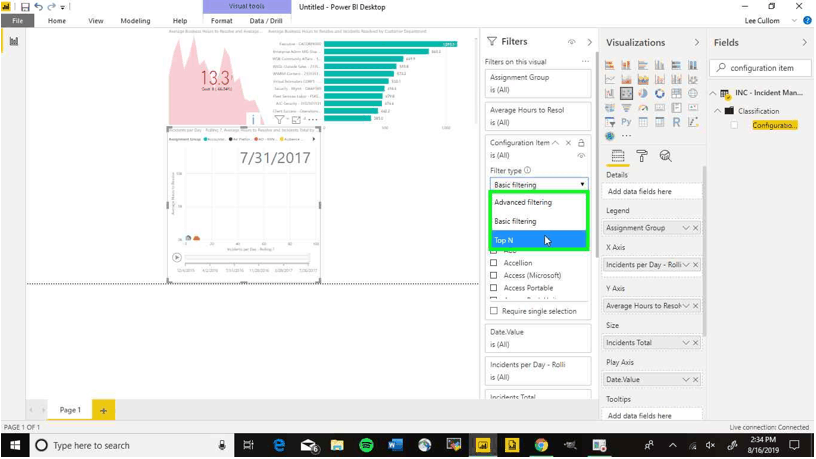Screen dimensions: 816x459
Task: Click the Save icon in title bar
Action: tap(25, 7)
